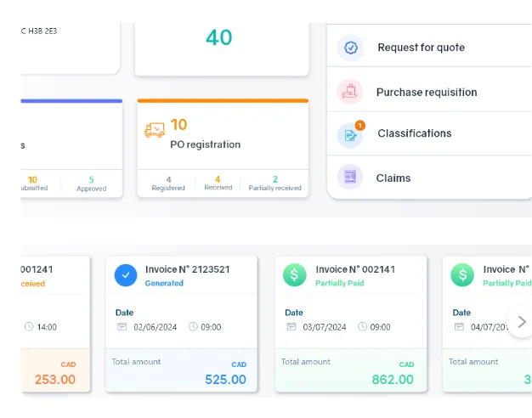Click calendar icon beside 02/06/2024 date
The width and height of the screenshot is (532, 418).
(x=122, y=326)
